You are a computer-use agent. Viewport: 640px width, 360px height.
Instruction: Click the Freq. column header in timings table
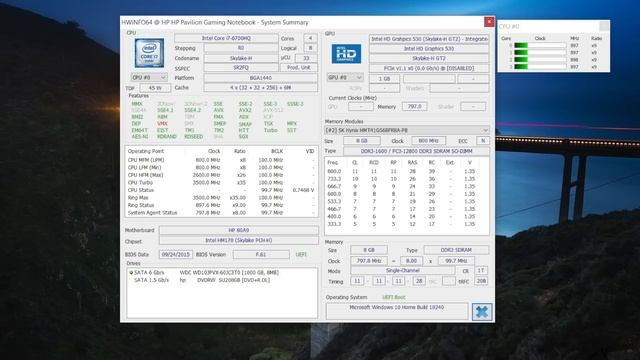(x=333, y=162)
